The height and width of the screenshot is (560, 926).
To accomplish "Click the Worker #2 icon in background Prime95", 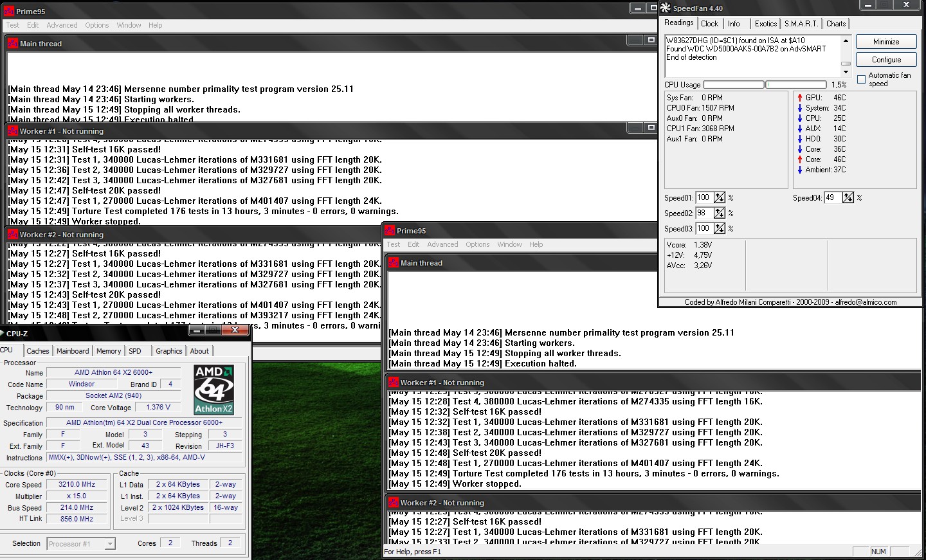I will point(13,235).
